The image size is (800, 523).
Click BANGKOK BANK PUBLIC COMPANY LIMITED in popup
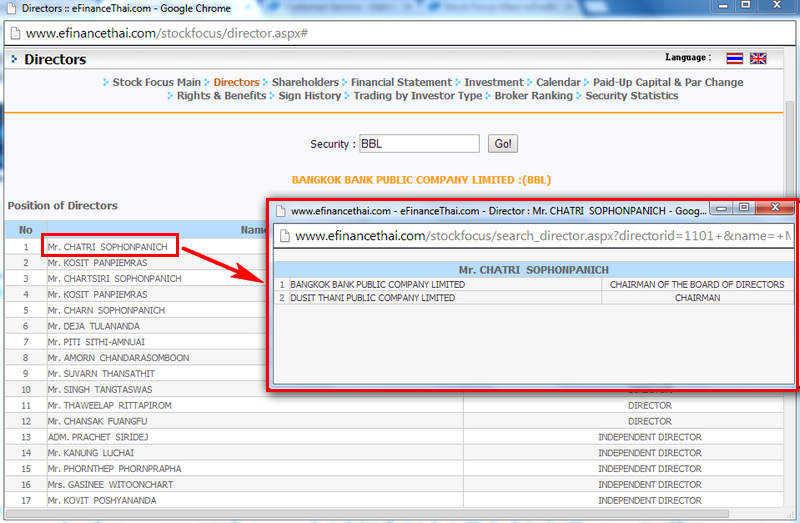pyautogui.click(x=378, y=284)
